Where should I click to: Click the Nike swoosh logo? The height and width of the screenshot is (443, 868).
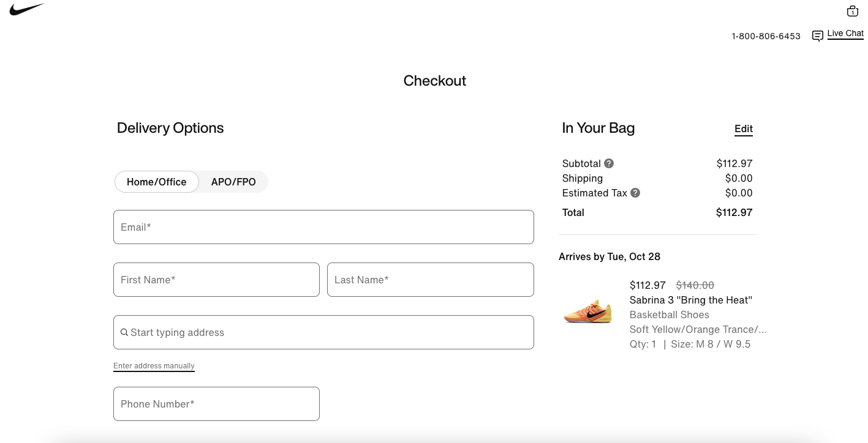coord(27,10)
